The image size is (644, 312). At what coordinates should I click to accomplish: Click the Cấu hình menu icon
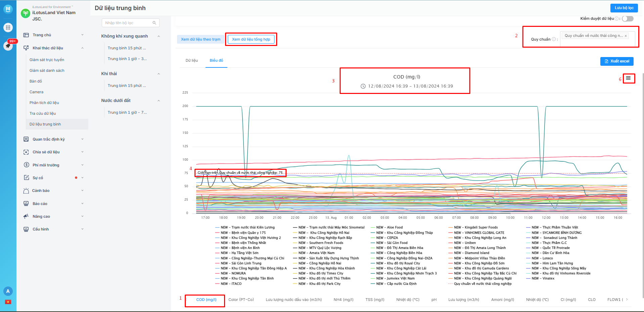coord(26,229)
